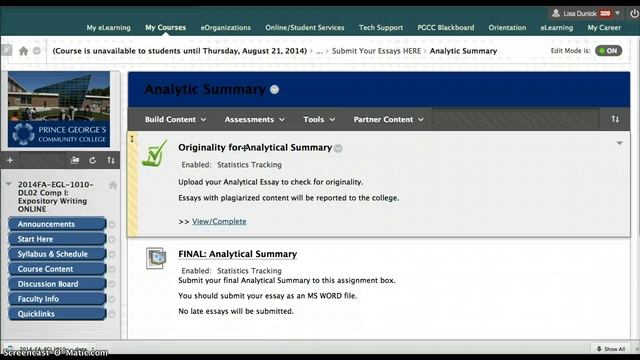Image resolution: width=640 pixels, height=360 pixels.
Task: Go to My eLearning tab
Action: pos(109,28)
